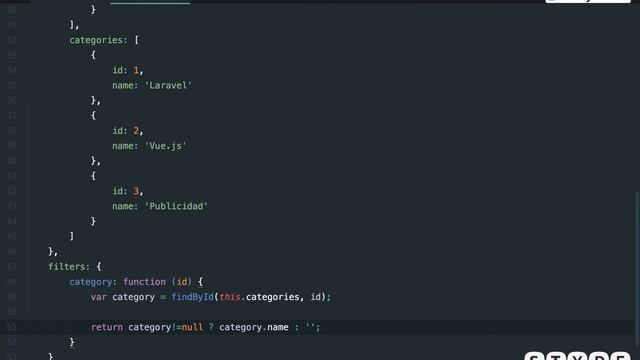
Task: Click the number 1 after id:
Action: [136, 70]
